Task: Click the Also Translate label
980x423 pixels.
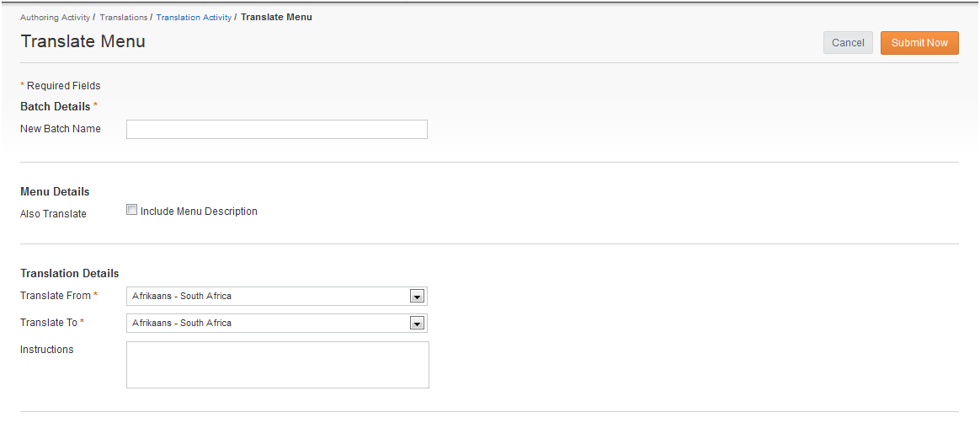Action: tap(53, 214)
